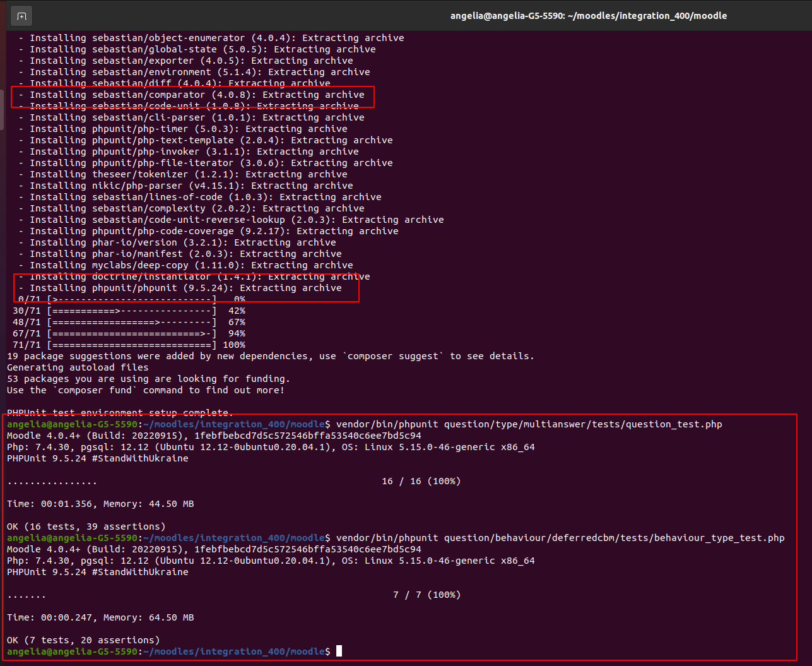Open a new terminal tab icon
812x666 pixels.
click(x=21, y=16)
